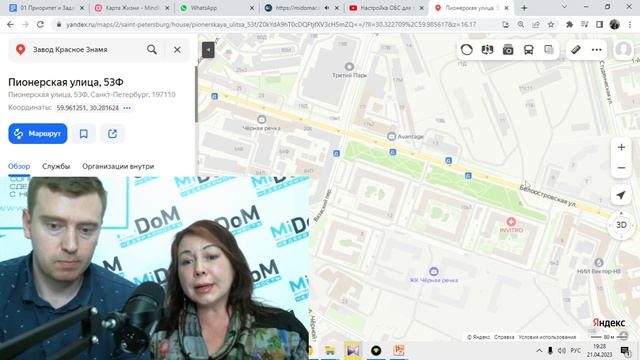Open the Условия использования link

(547, 337)
